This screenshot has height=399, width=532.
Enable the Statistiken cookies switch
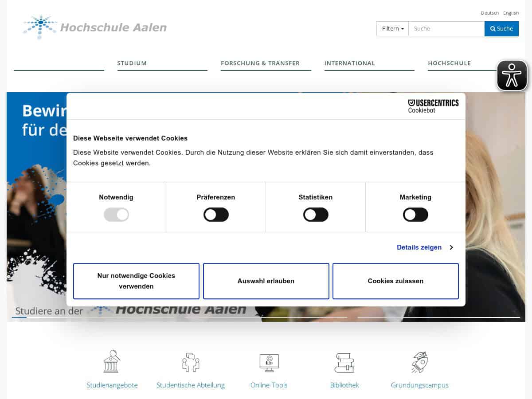[316, 215]
